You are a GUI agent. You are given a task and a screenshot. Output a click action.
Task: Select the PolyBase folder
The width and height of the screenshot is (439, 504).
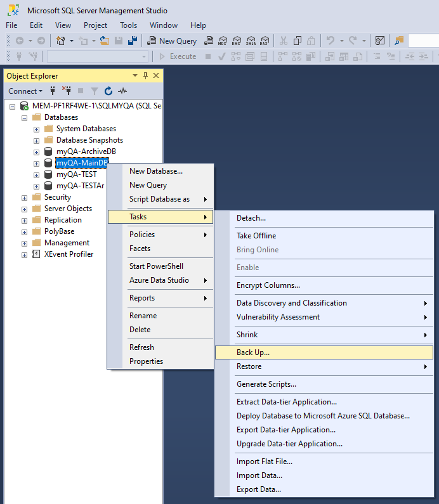[x=59, y=231]
